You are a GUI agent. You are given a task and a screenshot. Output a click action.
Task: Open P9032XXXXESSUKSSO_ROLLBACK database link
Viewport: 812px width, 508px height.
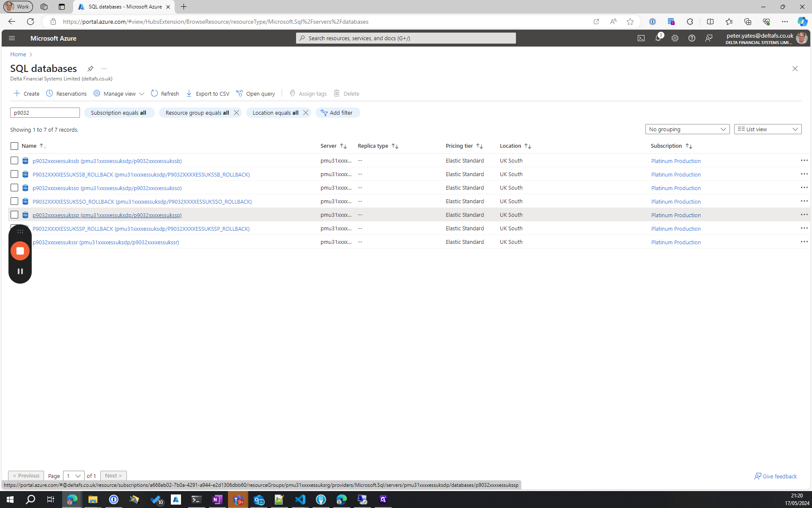coord(142,202)
